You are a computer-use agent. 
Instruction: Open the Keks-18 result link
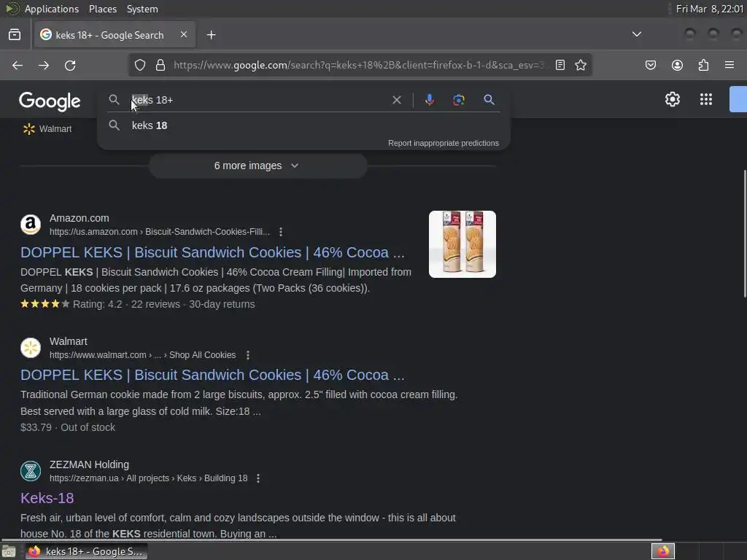47,498
